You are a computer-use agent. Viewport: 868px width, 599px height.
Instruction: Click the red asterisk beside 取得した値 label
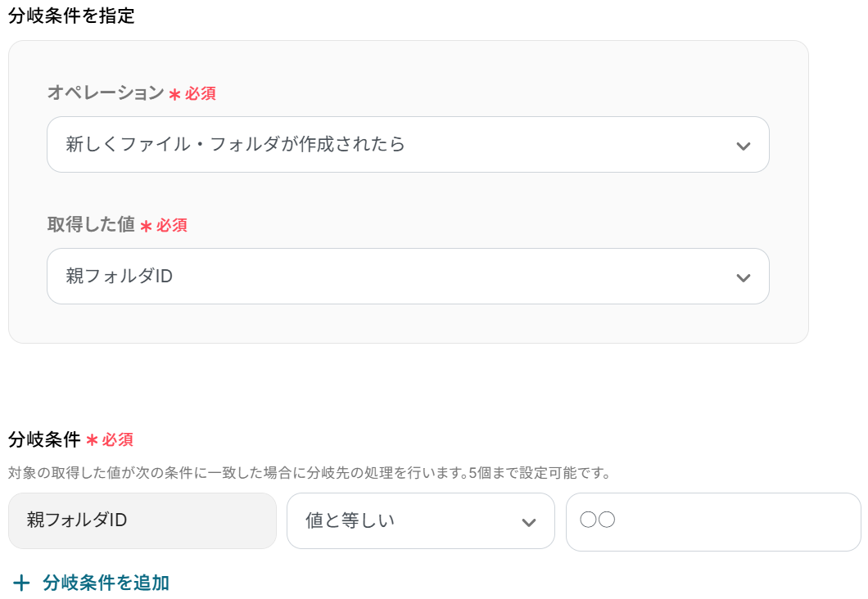(x=146, y=226)
